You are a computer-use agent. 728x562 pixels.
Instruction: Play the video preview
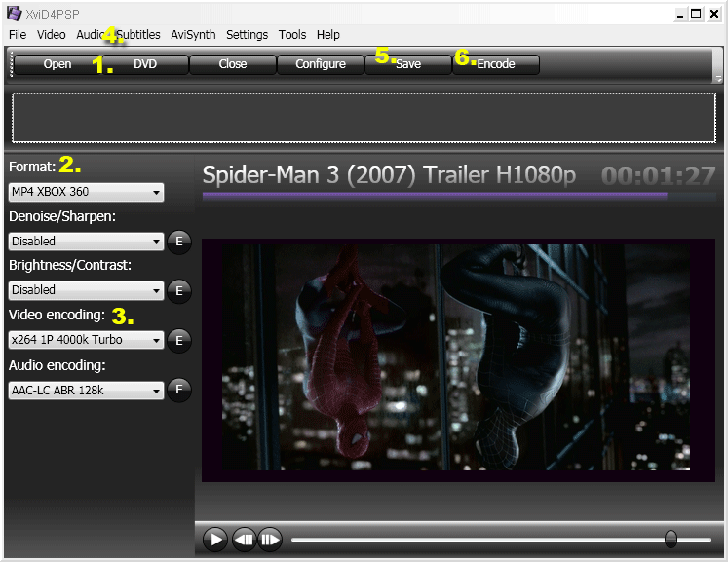215,540
